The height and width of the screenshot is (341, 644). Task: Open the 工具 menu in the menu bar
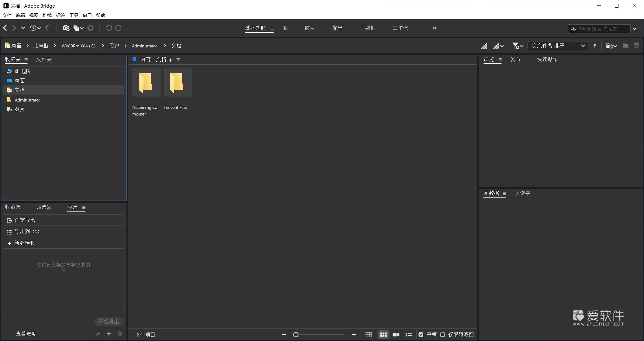click(74, 15)
